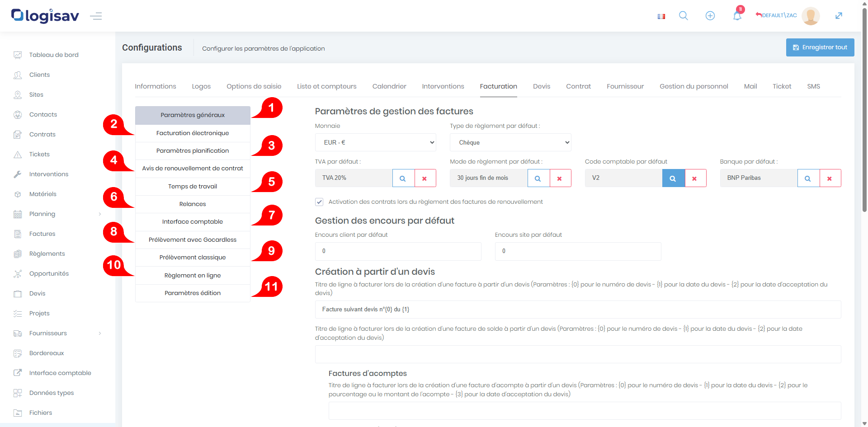Clear the 30 jours fin de mois payment mode

560,178
